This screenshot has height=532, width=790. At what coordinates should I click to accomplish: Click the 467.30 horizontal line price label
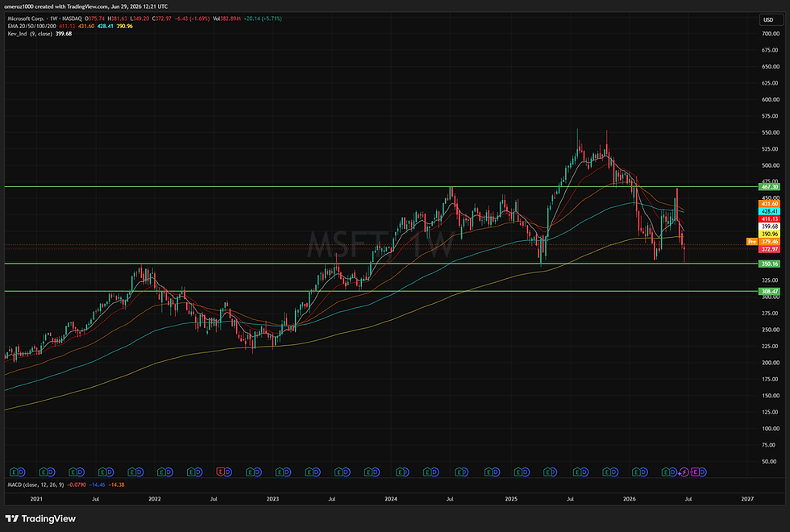(x=769, y=187)
